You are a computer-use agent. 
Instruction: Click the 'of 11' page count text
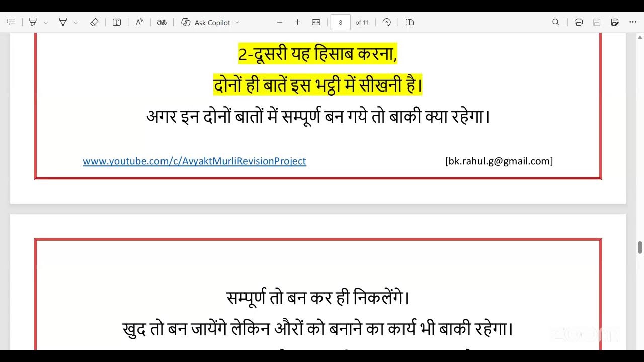click(x=362, y=23)
